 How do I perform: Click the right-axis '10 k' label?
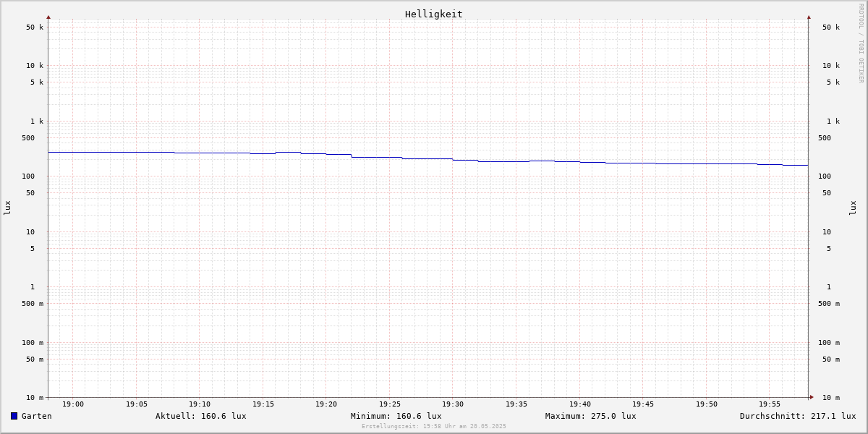tap(831, 66)
